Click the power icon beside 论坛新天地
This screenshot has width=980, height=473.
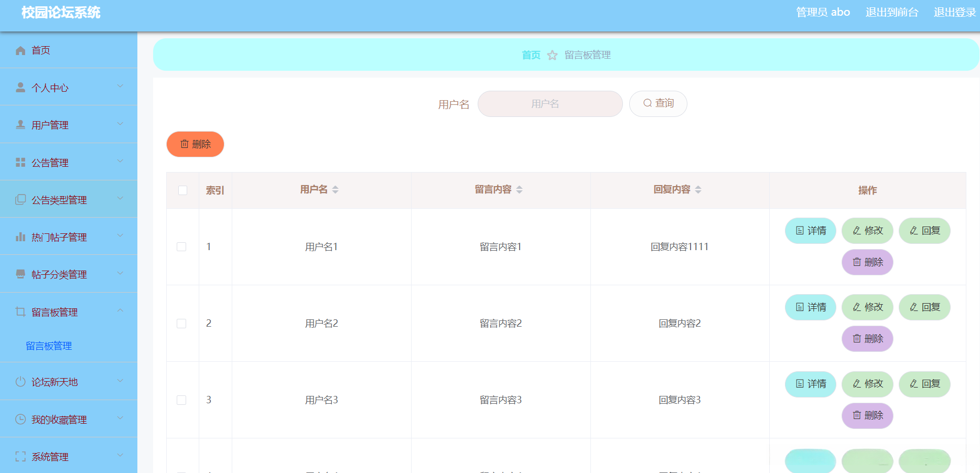[20, 382]
